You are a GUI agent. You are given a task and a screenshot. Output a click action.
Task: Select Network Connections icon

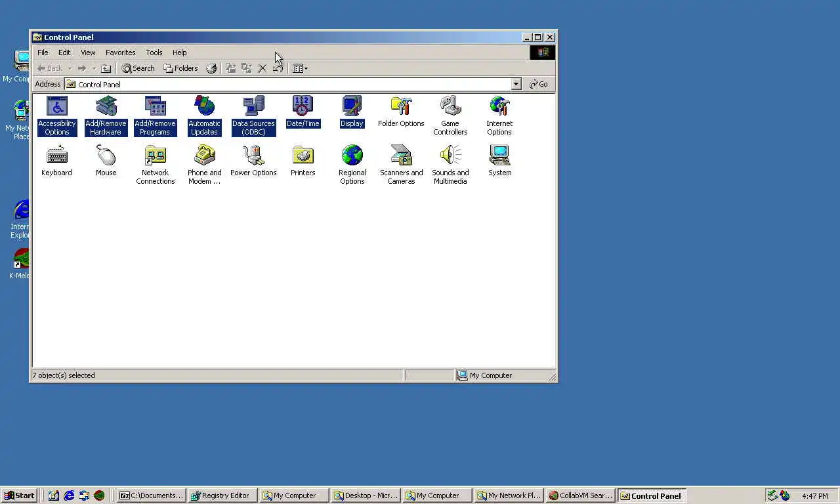pos(155,165)
